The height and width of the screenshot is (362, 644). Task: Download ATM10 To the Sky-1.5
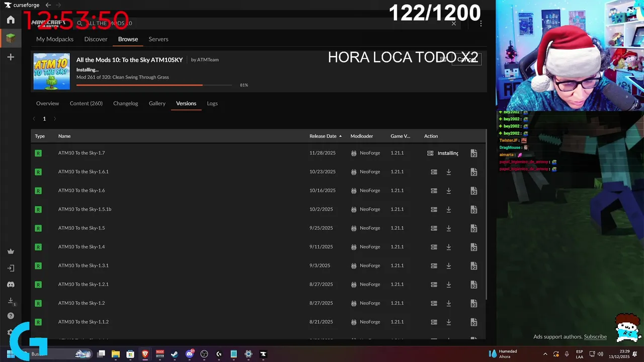449,228
